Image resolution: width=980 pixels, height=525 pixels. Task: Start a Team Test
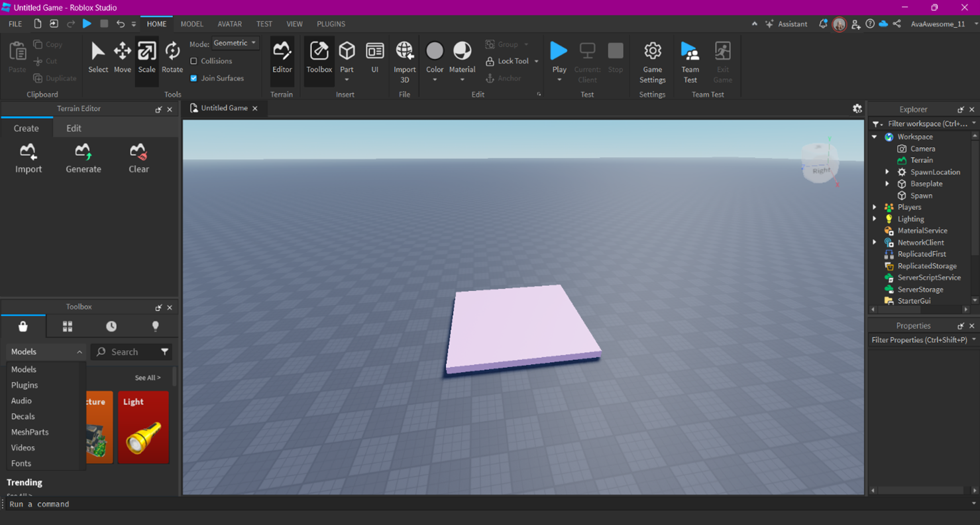pyautogui.click(x=690, y=62)
